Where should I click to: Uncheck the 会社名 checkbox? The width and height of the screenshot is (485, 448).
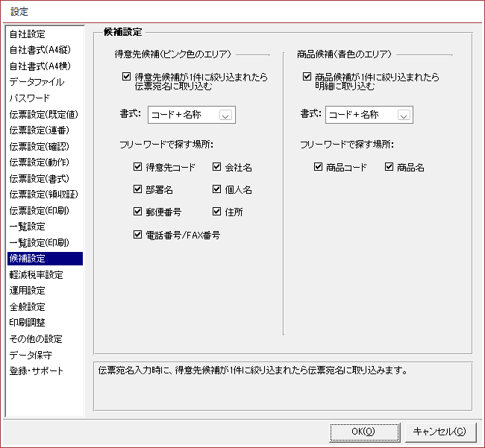coord(217,167)
